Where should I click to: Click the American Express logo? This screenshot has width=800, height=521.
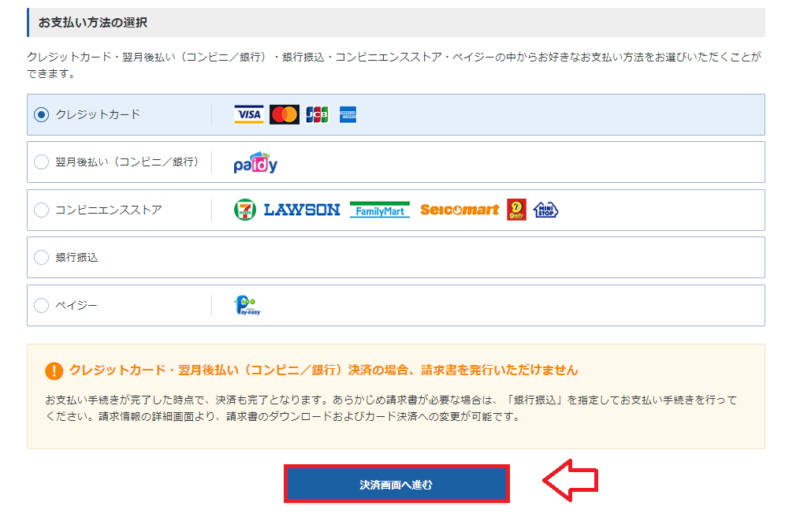click(x=348, y=114)
